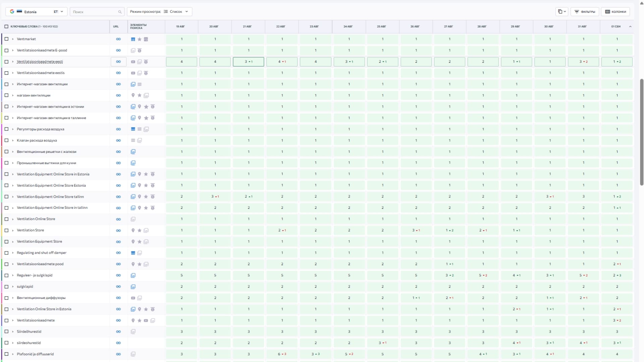Click magnifier icon in the search box

point(120,12)
